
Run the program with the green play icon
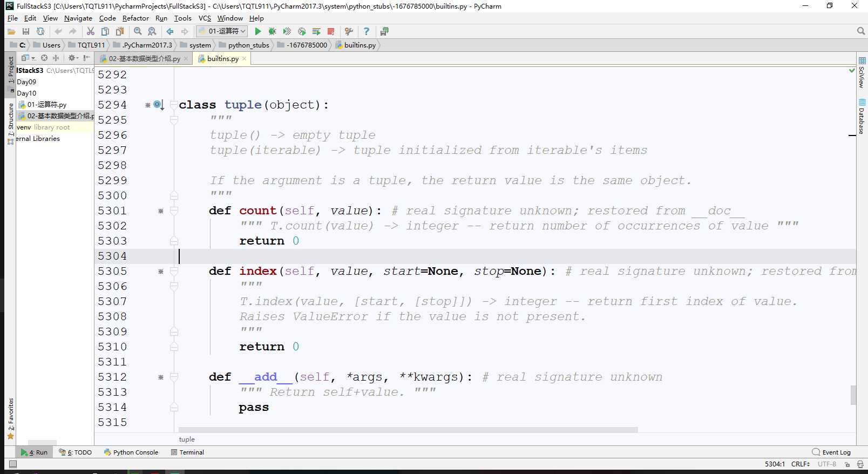point(258,31)
